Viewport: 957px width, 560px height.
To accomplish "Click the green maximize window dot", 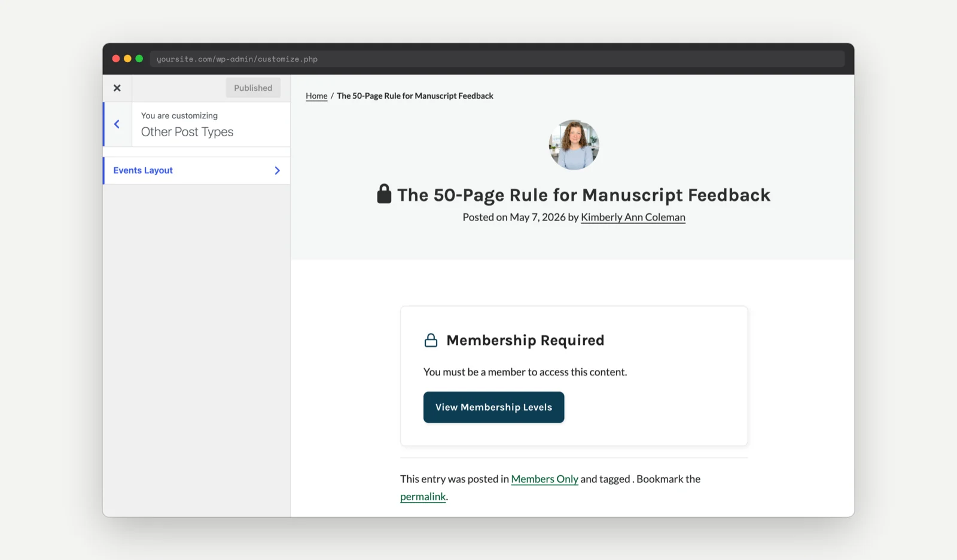I will coord(139,59).
